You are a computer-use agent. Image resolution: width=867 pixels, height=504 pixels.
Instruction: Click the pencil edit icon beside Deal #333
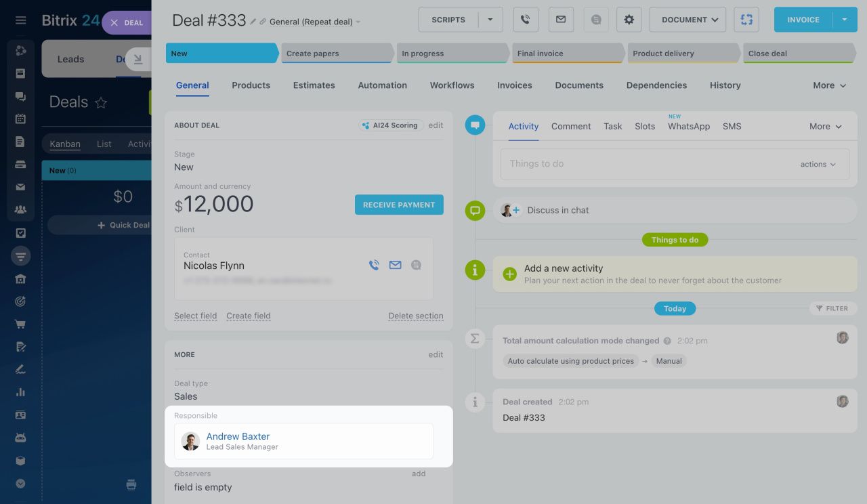click(253, 22)
